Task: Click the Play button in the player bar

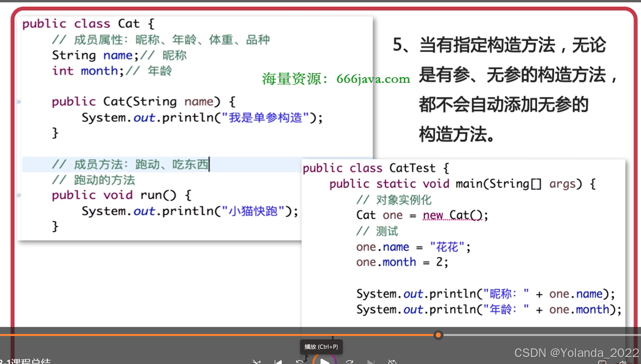Action: 324,360
